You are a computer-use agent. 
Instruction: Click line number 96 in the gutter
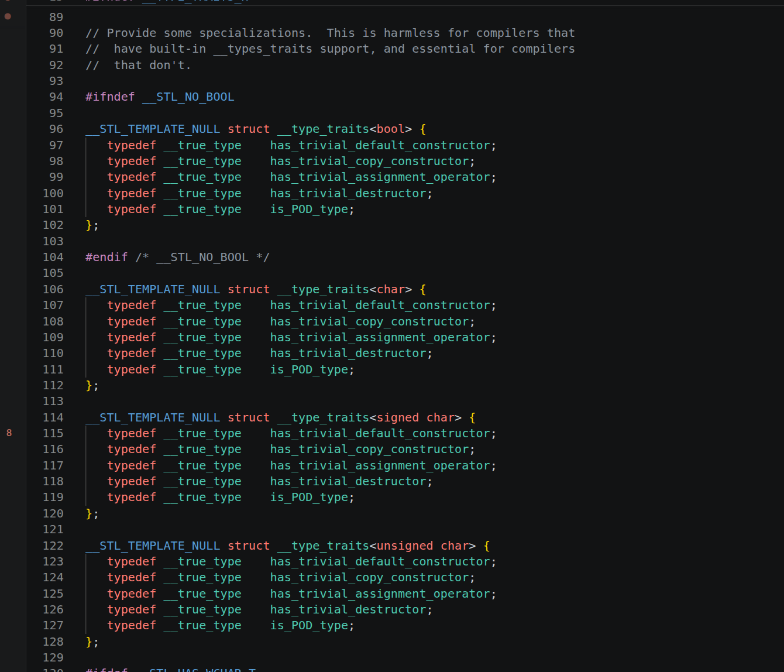pyautogui.click(x=56, y=129)
